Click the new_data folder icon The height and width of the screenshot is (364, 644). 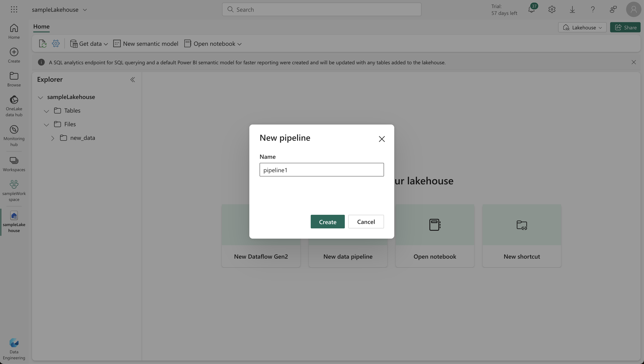pos(64,138)
